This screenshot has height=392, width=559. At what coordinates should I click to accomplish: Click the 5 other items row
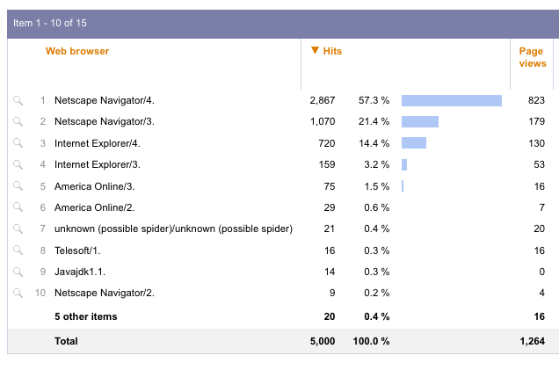pos(85,316)
